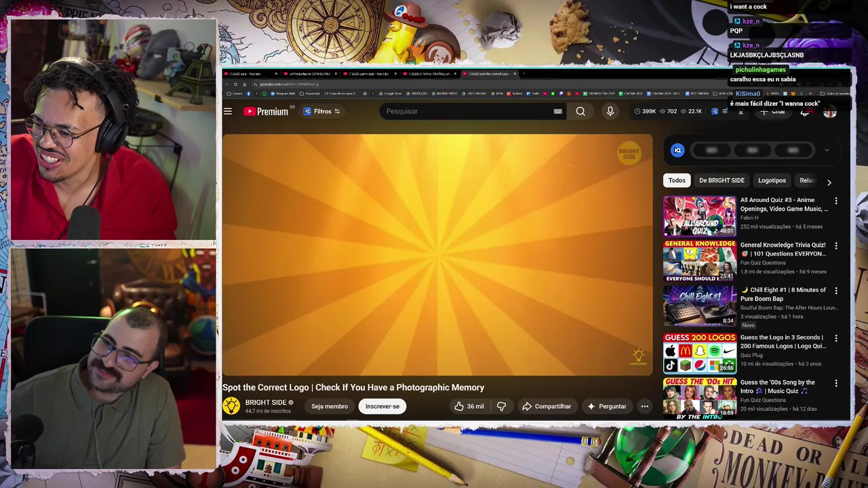Open the YouTube hamburger guide menu

(x=228, y=111)
